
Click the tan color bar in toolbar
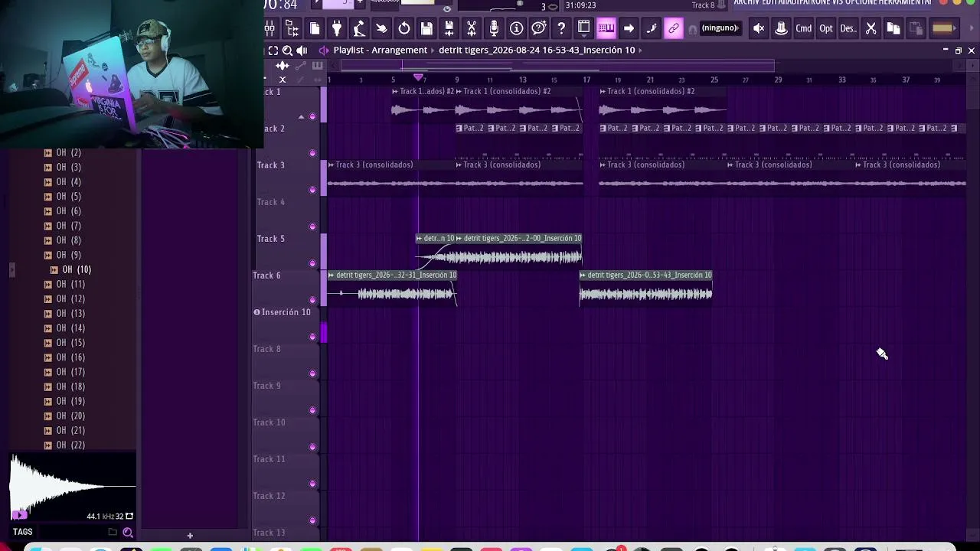942,29
